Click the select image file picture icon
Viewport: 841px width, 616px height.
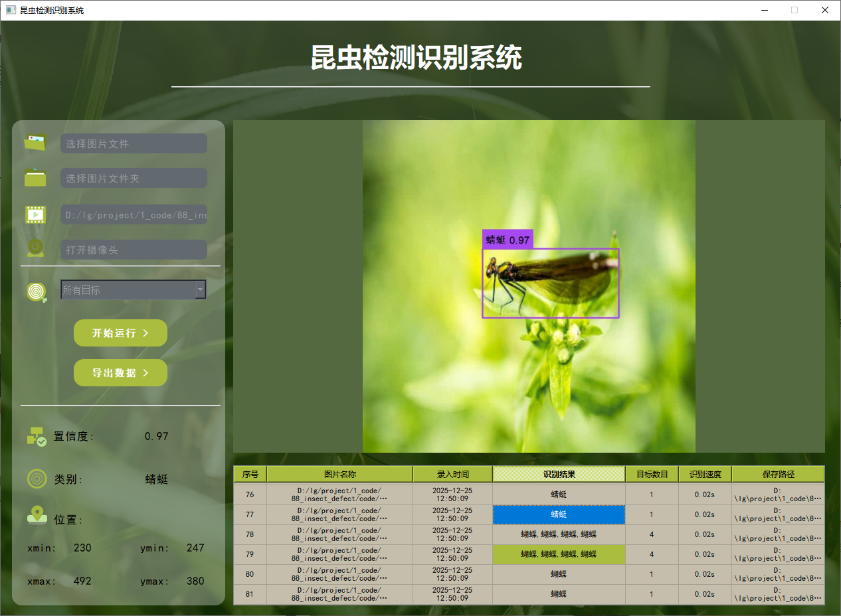tap(35, 142)
